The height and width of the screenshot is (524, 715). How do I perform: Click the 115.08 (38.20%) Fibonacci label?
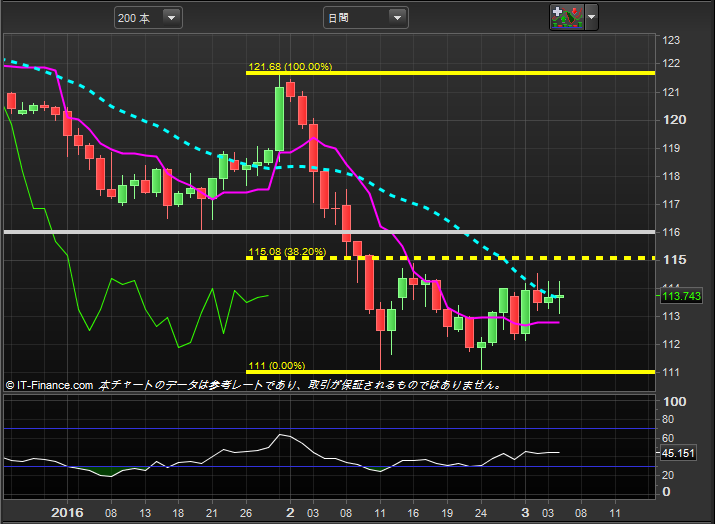[x=287, y=252]
